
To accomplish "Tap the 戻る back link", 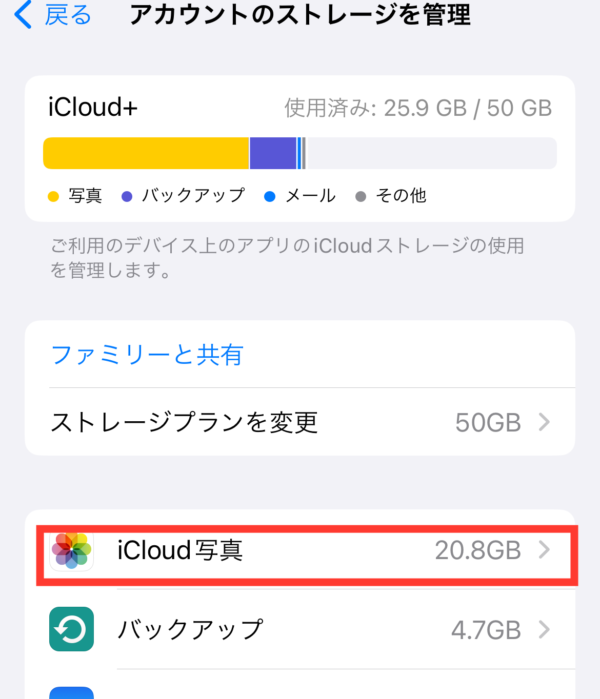I will pos(68,15).
